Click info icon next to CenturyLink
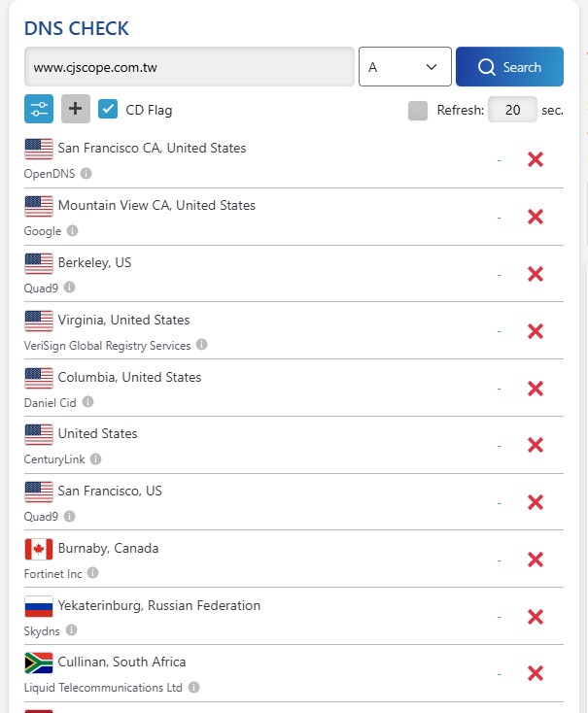 click(95, 458)
